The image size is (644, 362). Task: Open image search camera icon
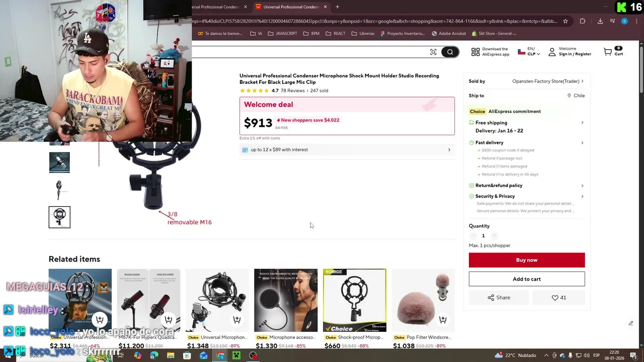pyautogui.click(x=433, y=52)
